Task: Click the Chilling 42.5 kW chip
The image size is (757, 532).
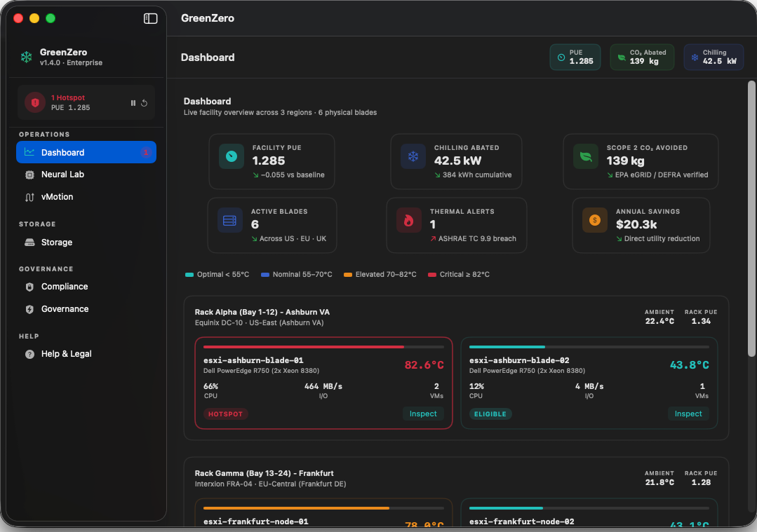Action: [714, 57]
